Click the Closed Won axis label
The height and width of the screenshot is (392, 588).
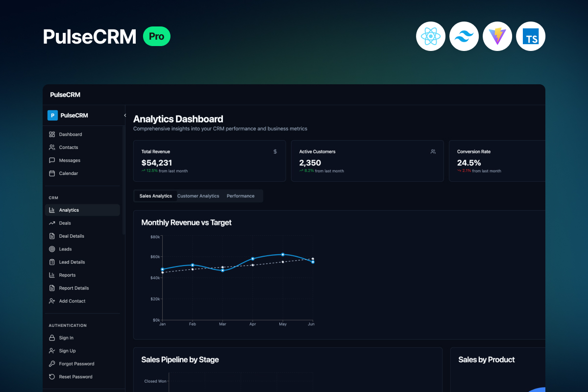click(x=155, y=381)
